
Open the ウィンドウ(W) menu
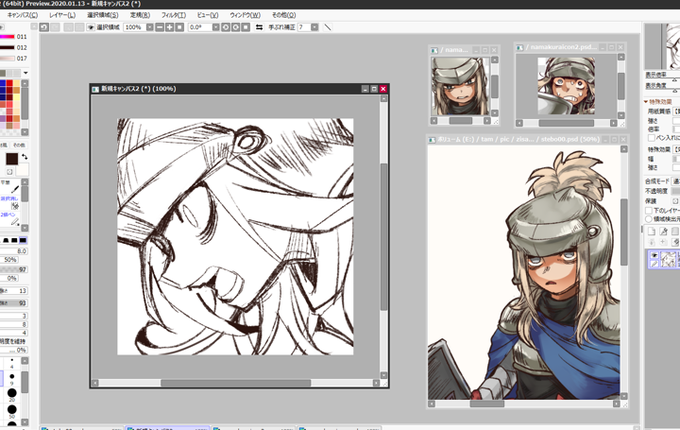[245, 15]
